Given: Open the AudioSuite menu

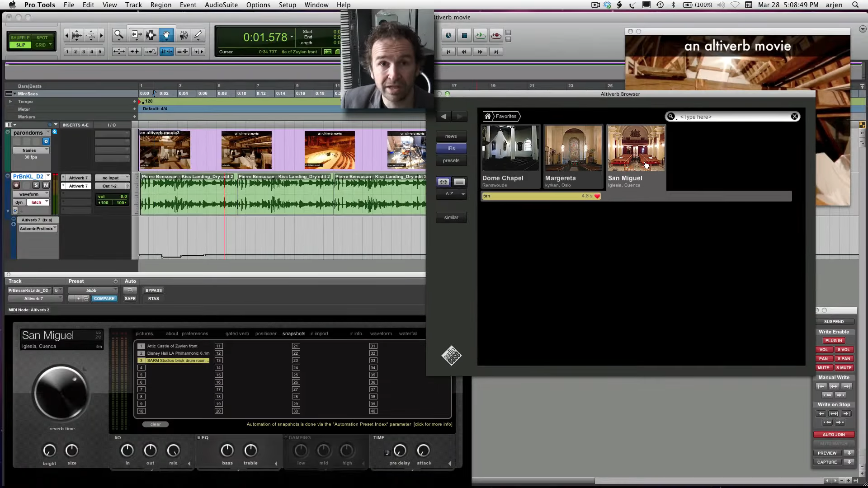Looking at the screenshot, I should [221, 5].
